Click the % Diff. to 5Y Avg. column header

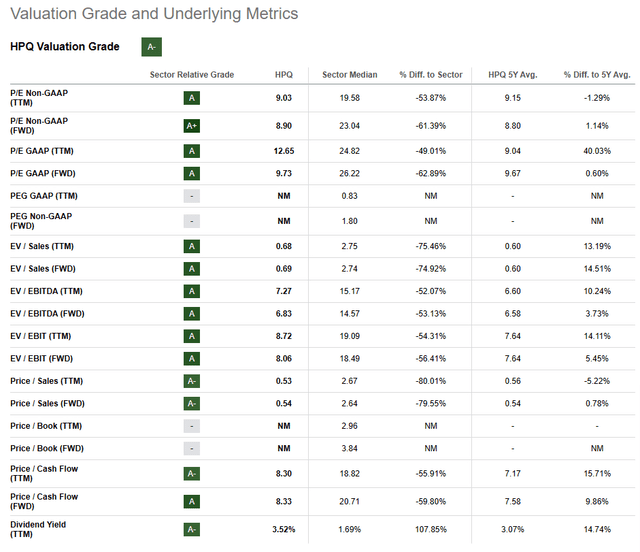pos(597,75)
